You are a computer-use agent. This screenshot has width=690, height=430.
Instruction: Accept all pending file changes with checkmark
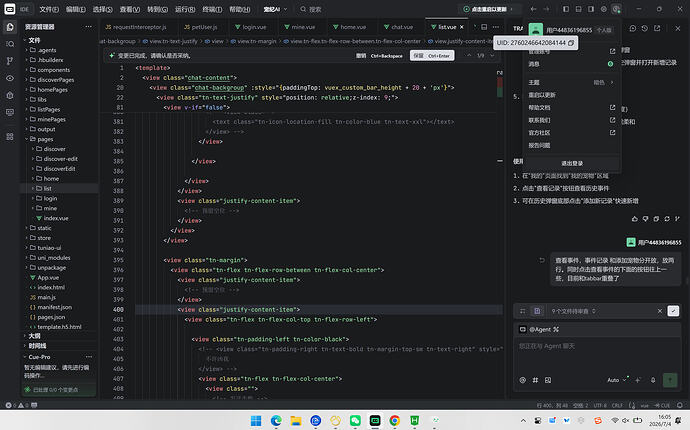[x=673, y=311]
